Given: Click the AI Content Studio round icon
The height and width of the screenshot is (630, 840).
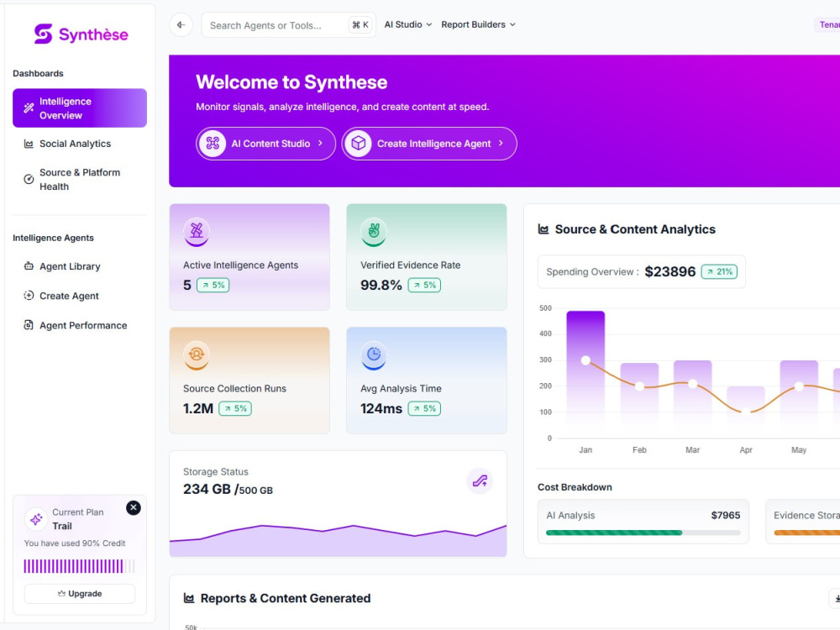Looking at the screenshot, I should click(x=213, y=144).
